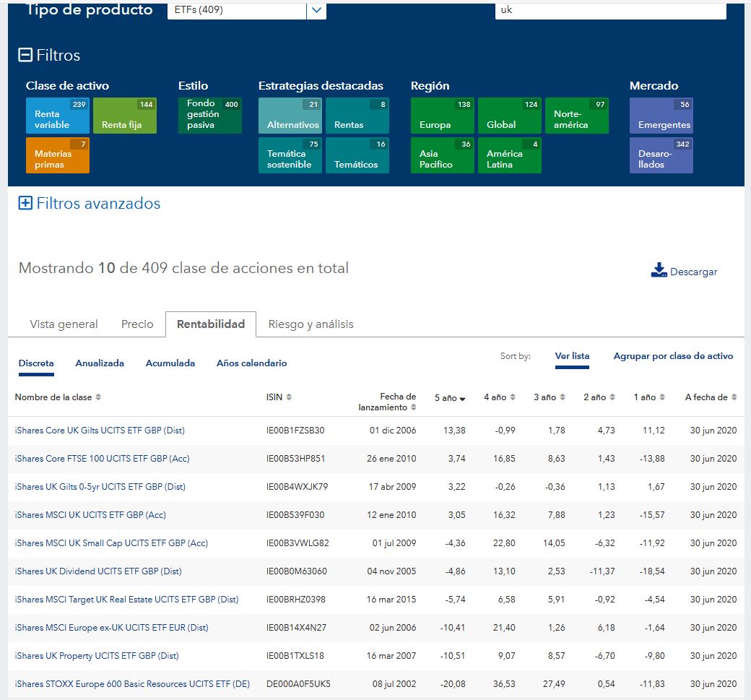The width and height of the screenshot is (751, 700).
Task: Toggle the Materias primas filter tile
Action: tap(58, 155)
